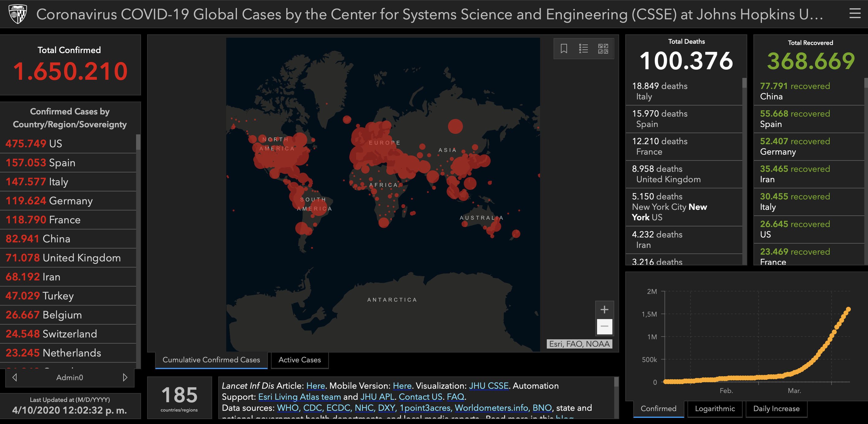Viewport: 868px width, 424px height.
Task: Show the Daily Increase chart tab
Action: [x=776, y=408]
